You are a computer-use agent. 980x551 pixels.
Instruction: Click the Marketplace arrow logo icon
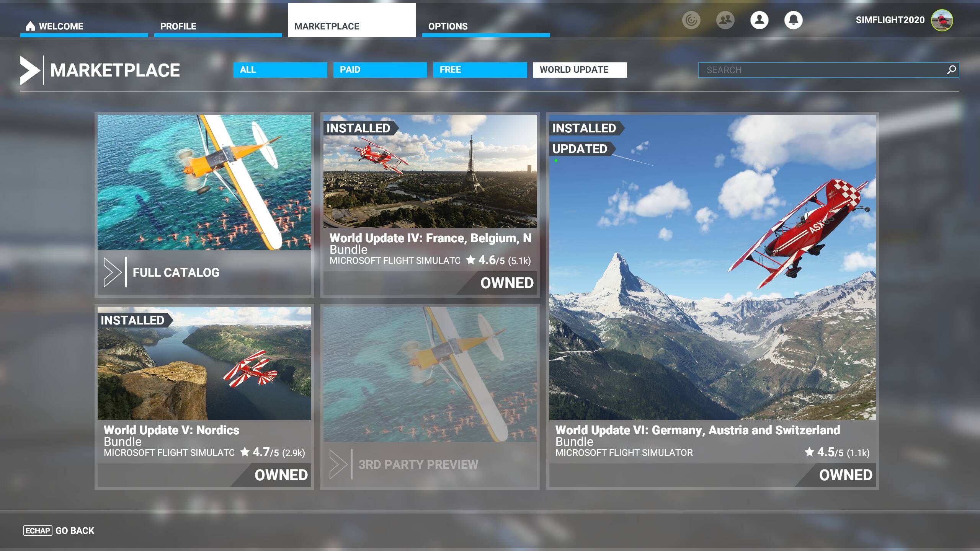(x=30, y=70)
